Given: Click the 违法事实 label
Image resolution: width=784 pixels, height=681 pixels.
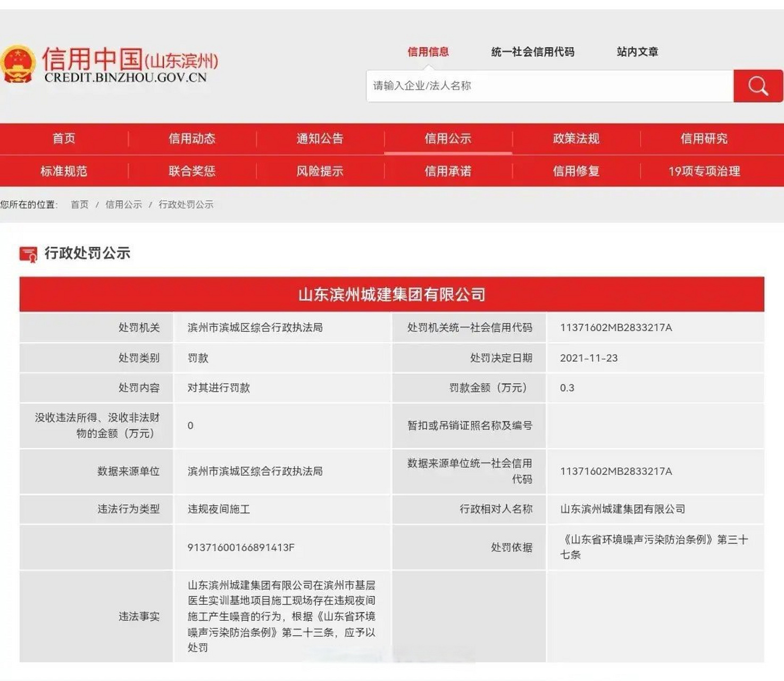Looking at the screenshot, I should pyautogui.click(x=139, y=617).
